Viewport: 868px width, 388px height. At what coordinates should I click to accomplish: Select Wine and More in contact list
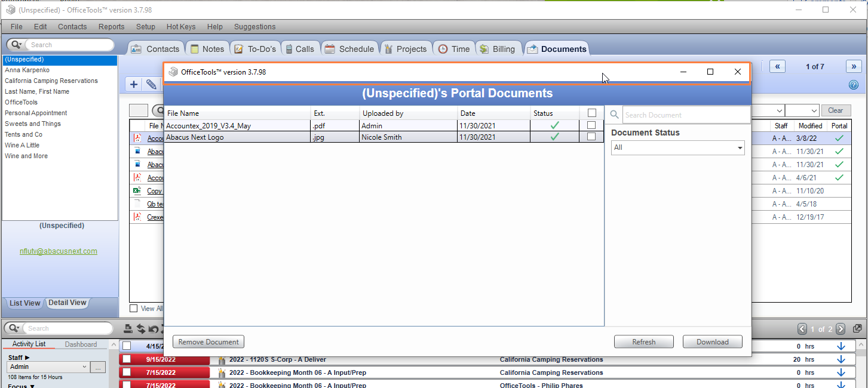(x=26, y=156)
